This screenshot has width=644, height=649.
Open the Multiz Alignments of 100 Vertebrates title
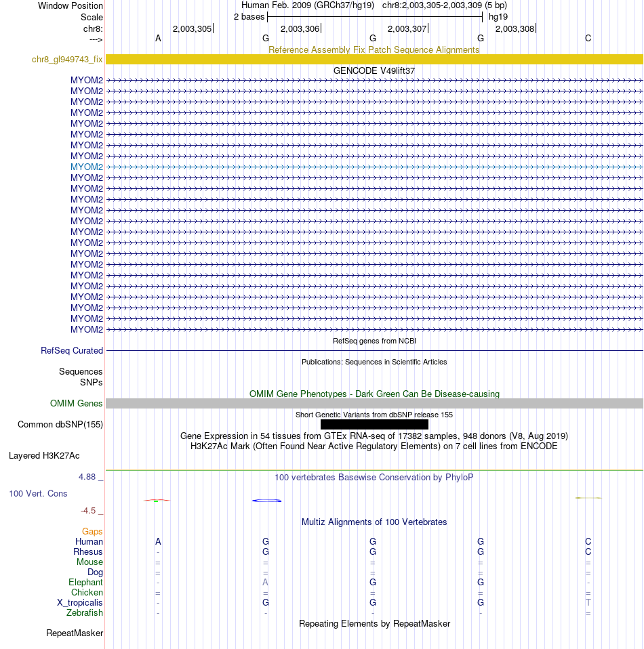pos(374,522)
